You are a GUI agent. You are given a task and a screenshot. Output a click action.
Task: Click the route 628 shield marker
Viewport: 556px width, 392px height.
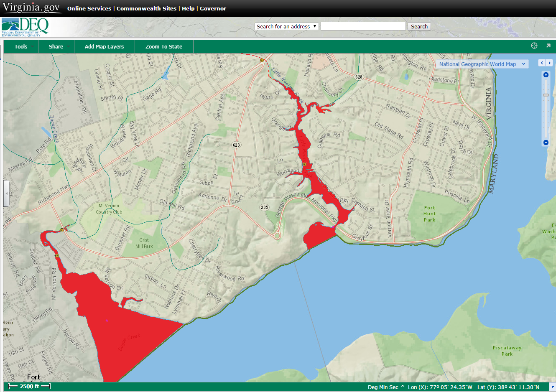tap(359, 77)
